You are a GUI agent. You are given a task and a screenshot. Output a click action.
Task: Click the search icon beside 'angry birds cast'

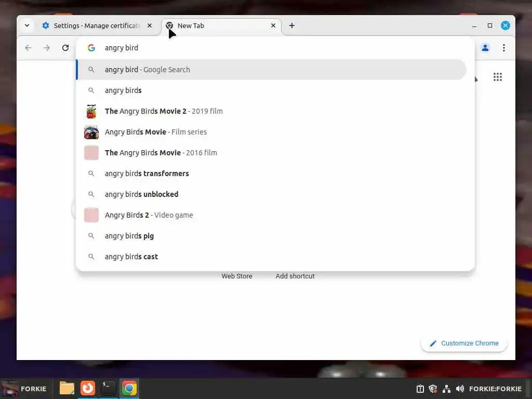(x=91, y=257)
